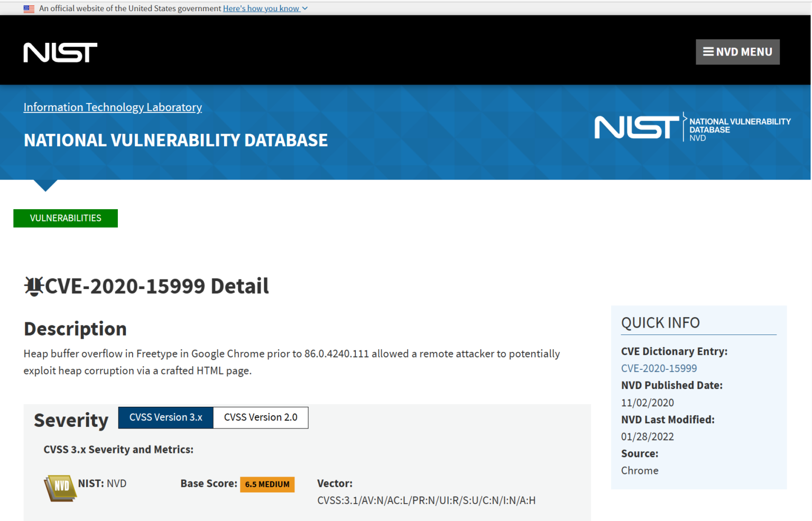Open the Information Technology Laboratory link
Viewport: 812px width, 521px height.
pyautogui.click(x=113, y=107)
